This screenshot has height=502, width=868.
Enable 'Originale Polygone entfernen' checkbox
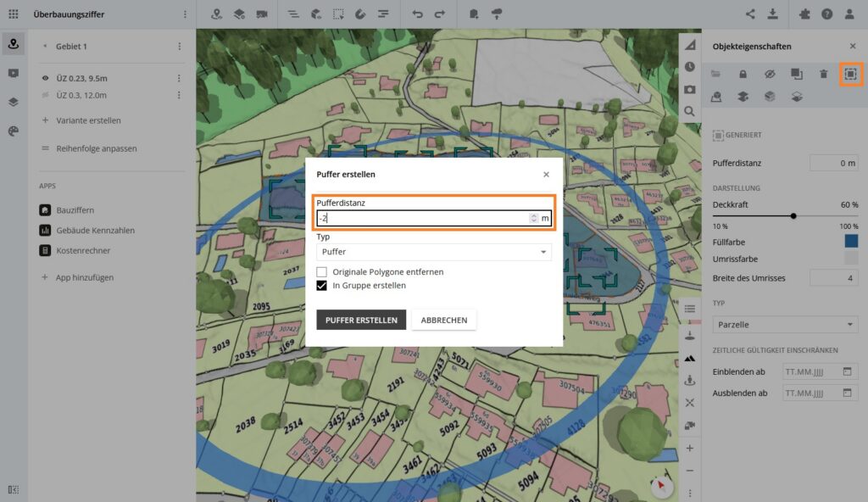click(x=322, y=271)
